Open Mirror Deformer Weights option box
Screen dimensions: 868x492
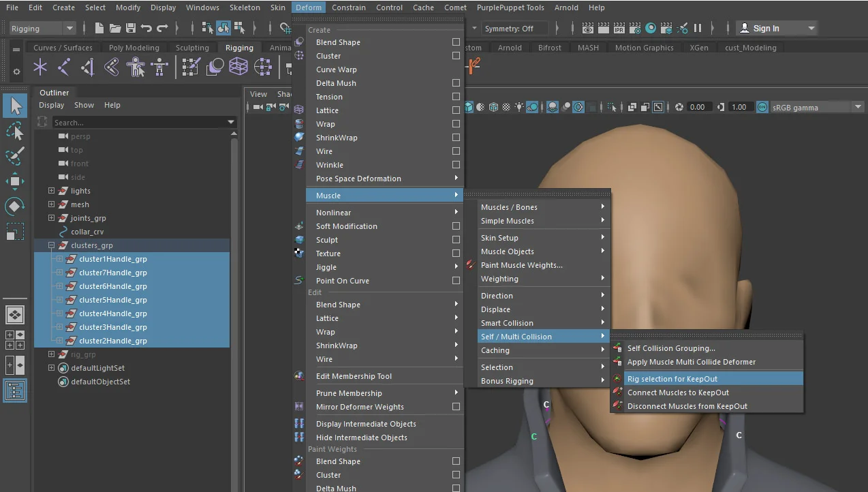456,407
